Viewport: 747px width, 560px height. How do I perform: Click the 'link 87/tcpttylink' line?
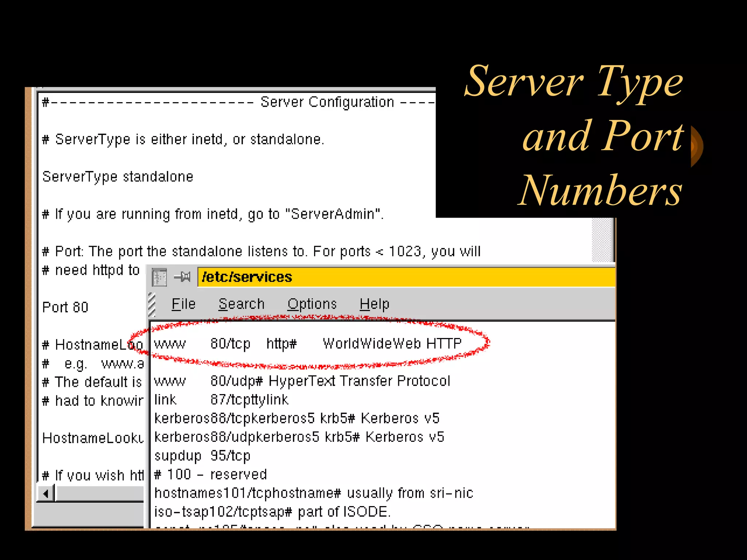pyautogui.click(x=221, y=400)
